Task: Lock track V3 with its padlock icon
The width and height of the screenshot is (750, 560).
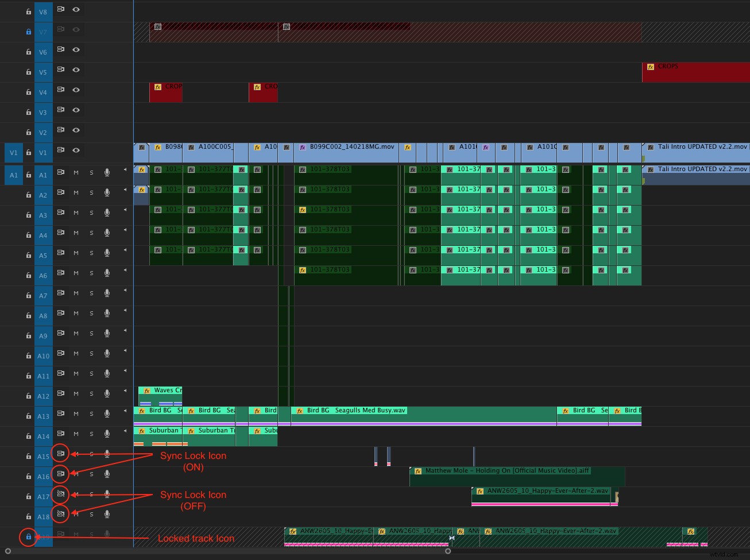Action: 28,110
